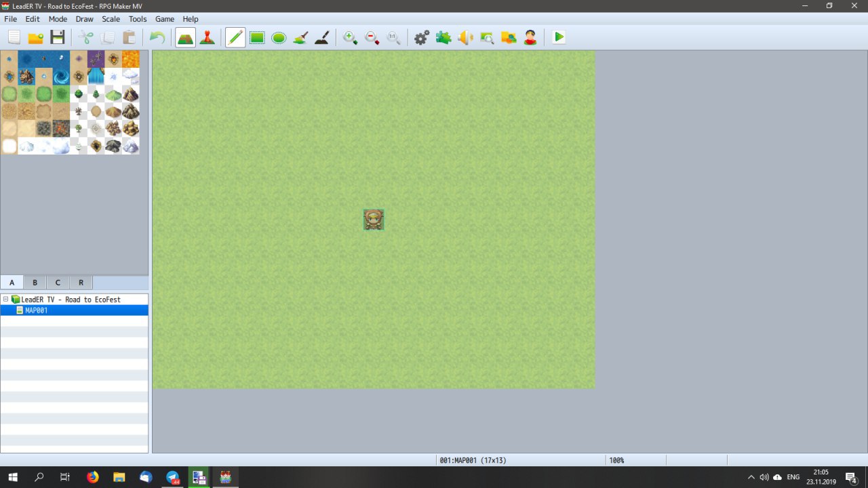Pick the green hill tile
868x488 pixels.
tap(113, 94)
